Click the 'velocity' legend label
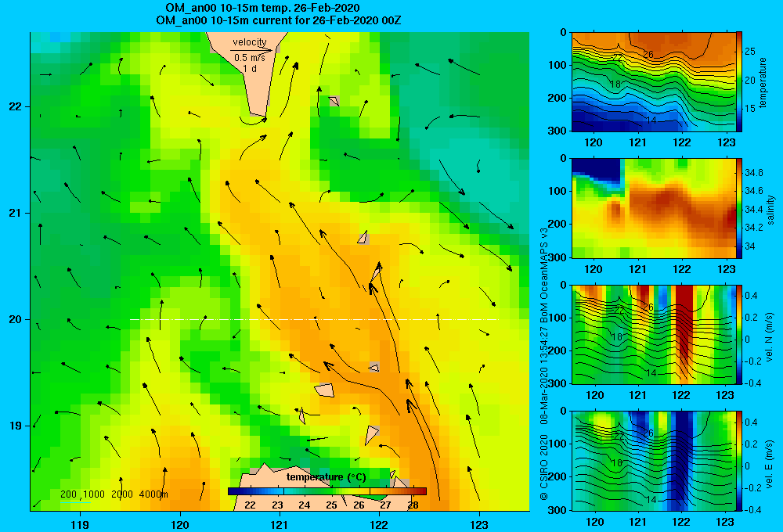The width and height of the screenshot is (783, 532). click(x=250, y=42)
